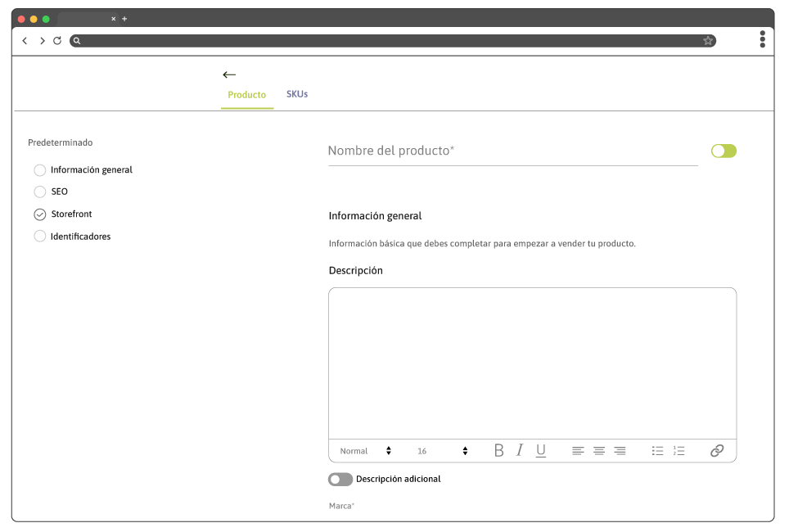Switch to the SKUs tab
The height and width of the screenshot is (532, 789).
[x=297, y=94]
